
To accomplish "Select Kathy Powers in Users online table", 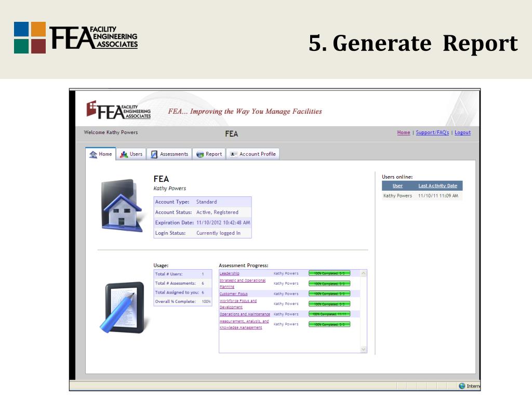I will (x=397, y=196).
